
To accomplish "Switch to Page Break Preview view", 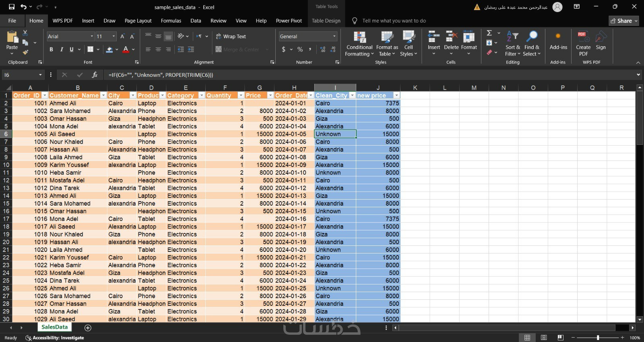I will pyautogui.click(x=560, y=338).
